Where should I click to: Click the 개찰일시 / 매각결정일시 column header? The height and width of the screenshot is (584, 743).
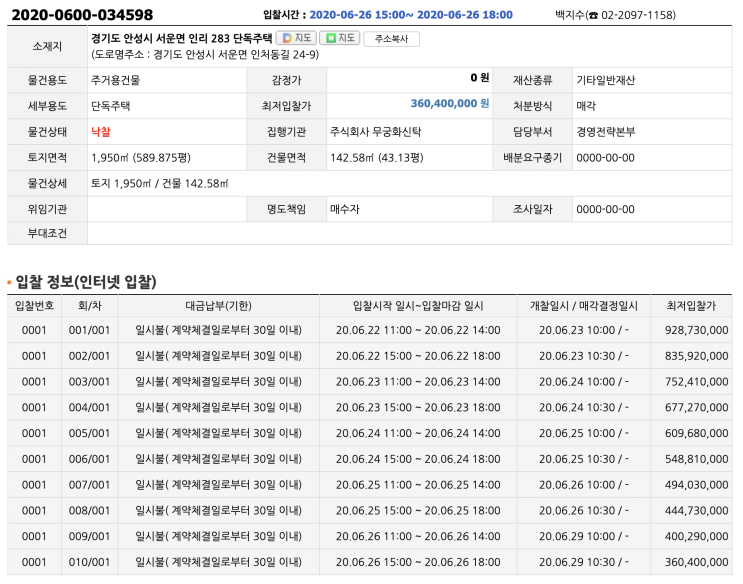(x=584, y=306)
